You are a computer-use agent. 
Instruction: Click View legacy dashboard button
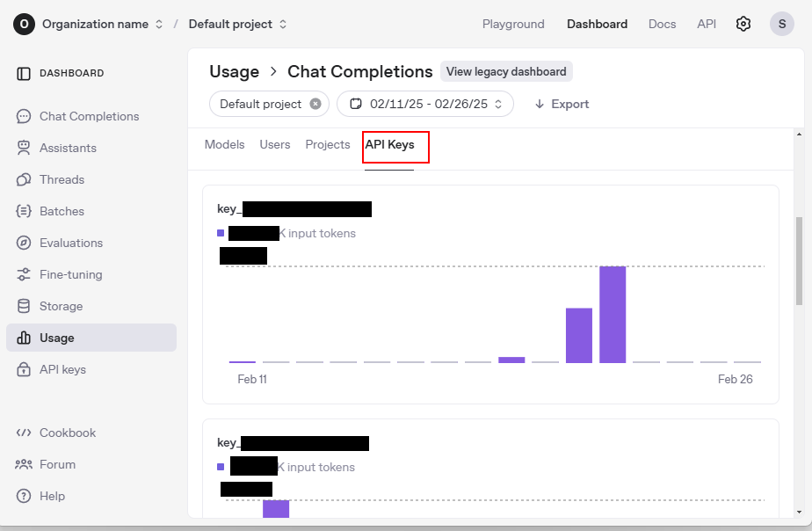506,71
